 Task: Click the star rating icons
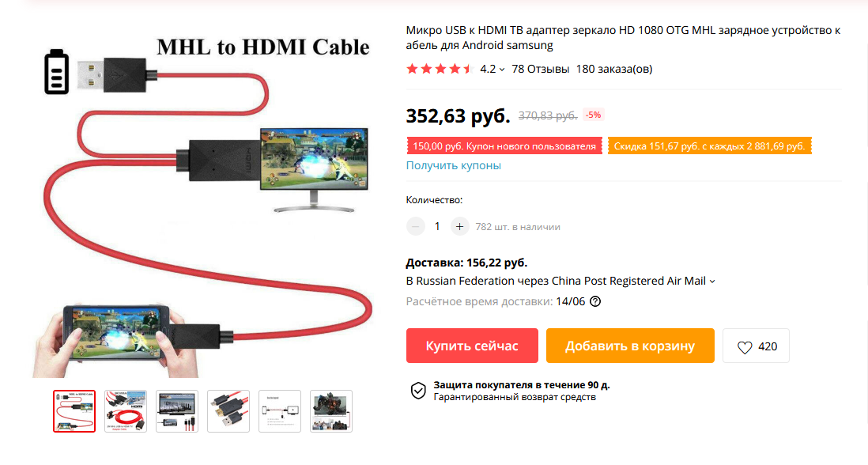click(440, 70)
